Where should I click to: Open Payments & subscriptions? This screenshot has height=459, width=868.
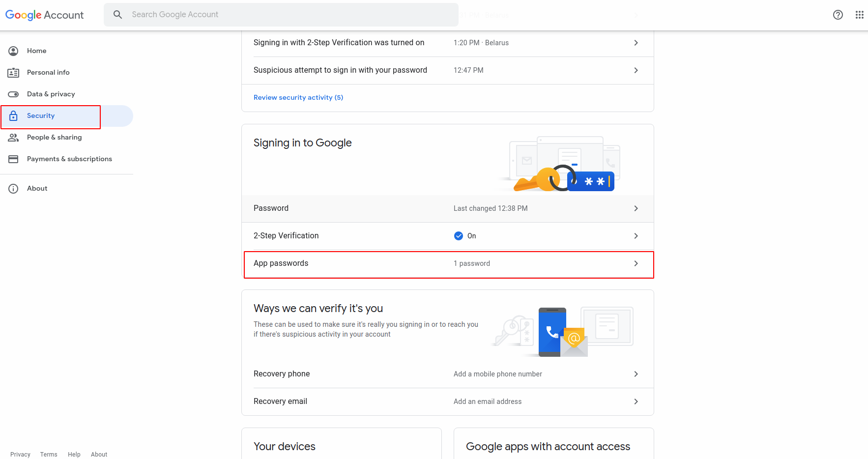click(66, 159)
